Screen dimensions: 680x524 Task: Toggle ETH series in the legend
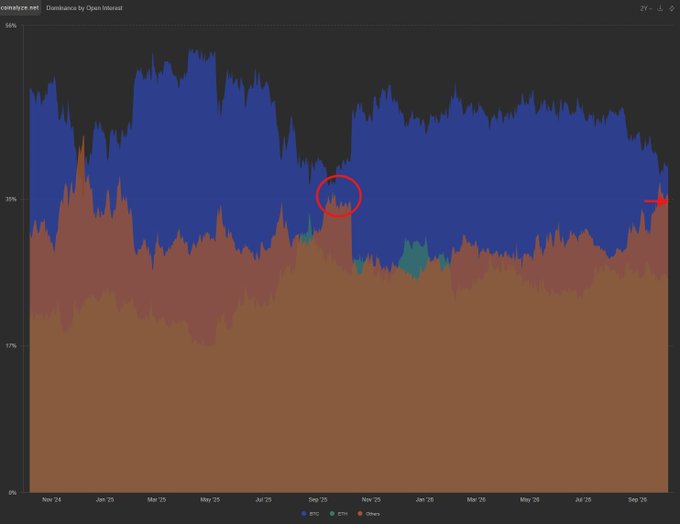339,514
